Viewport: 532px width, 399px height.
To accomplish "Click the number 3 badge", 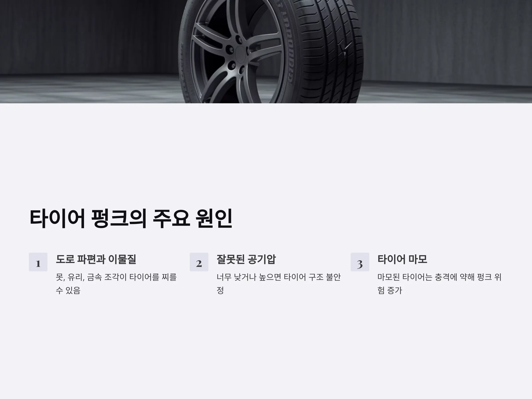I will [360, 262].
